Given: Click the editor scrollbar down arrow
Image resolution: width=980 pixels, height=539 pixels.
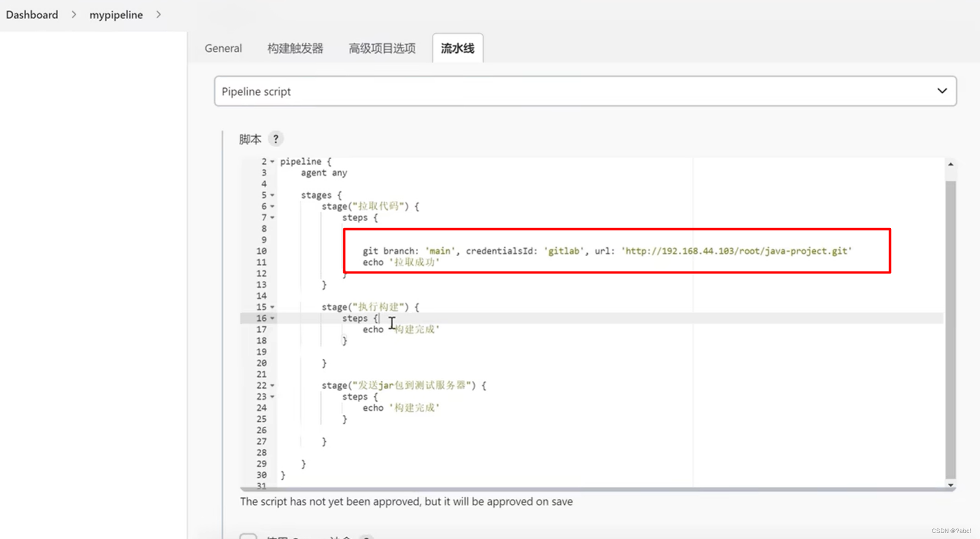Looking at the screenshot, I should 951,485.
